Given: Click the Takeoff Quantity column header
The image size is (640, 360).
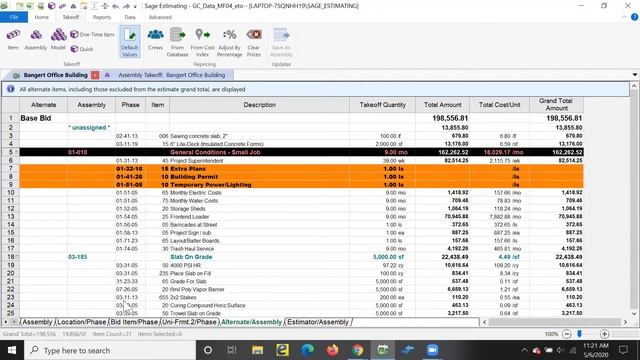Looking at the screenshot, I should click(382, 105).
